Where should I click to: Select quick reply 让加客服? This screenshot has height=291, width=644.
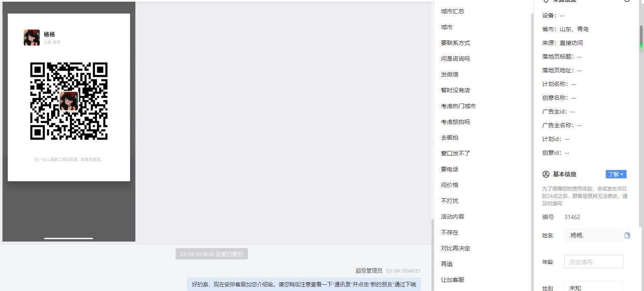[453, 280]
